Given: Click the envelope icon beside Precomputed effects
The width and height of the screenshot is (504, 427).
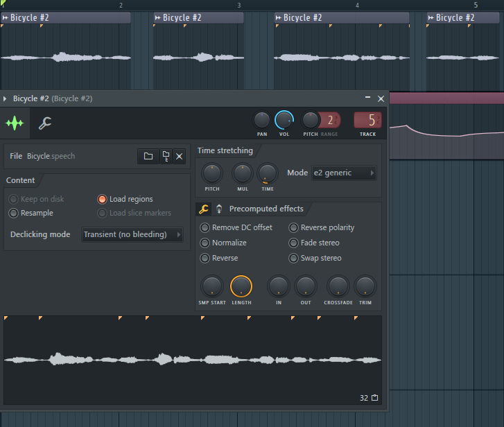Looking at the screenshot, I should [x=219, y=209].
